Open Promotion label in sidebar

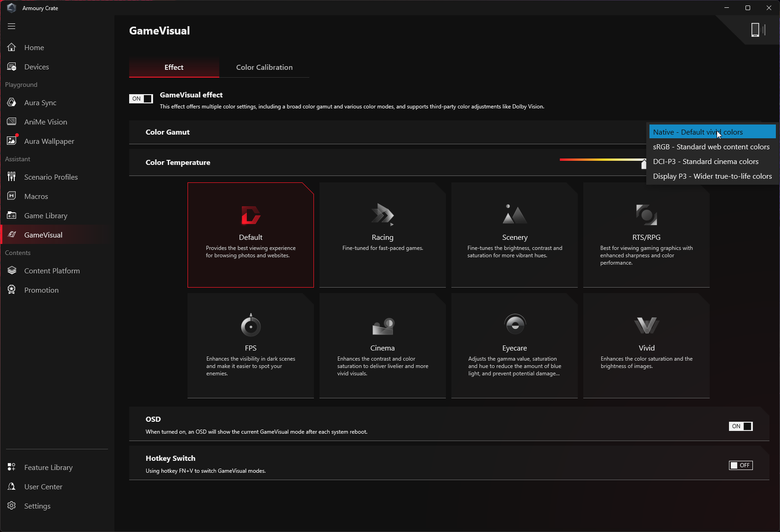click(41, 290)
